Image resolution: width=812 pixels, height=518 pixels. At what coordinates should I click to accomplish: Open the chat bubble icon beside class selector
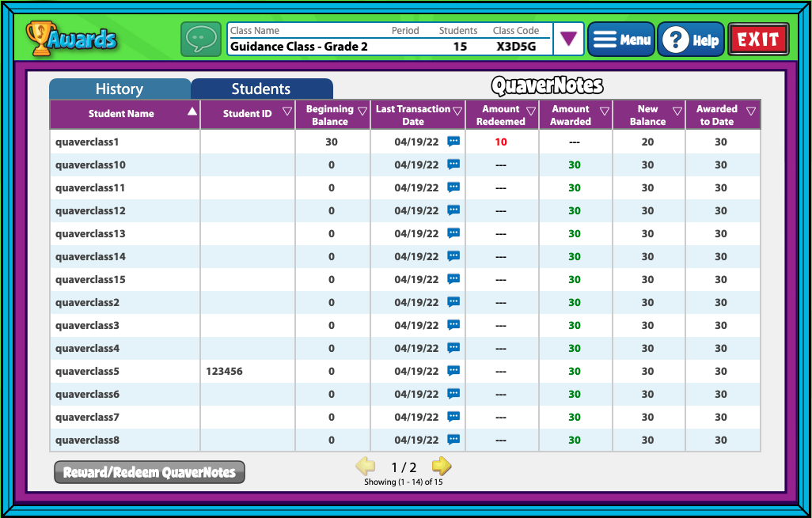(201, 39)
